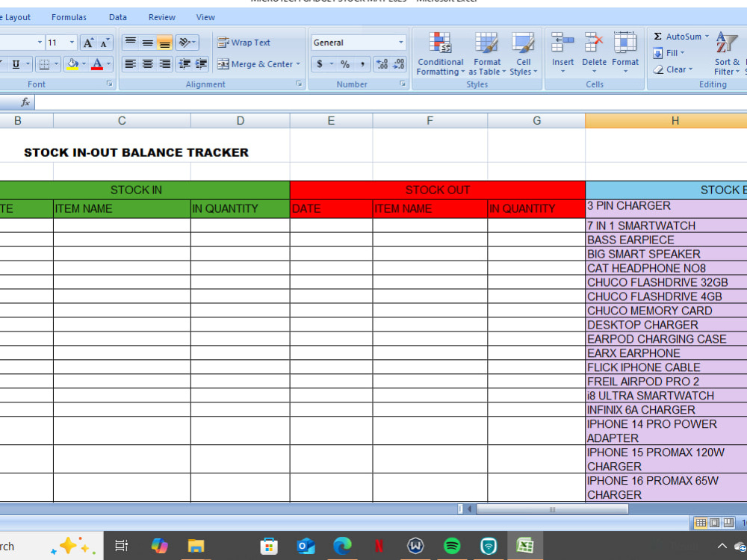This screenshot has width=747, height=560.
Task: Align text left
Action: [131, 63]
